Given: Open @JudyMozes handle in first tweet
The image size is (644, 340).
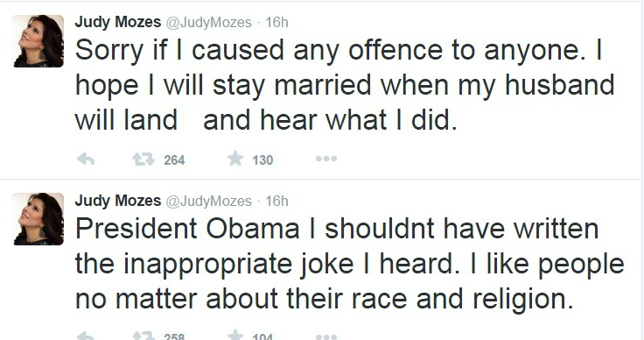Looking at the screenshot, I should tap(208, 22).
